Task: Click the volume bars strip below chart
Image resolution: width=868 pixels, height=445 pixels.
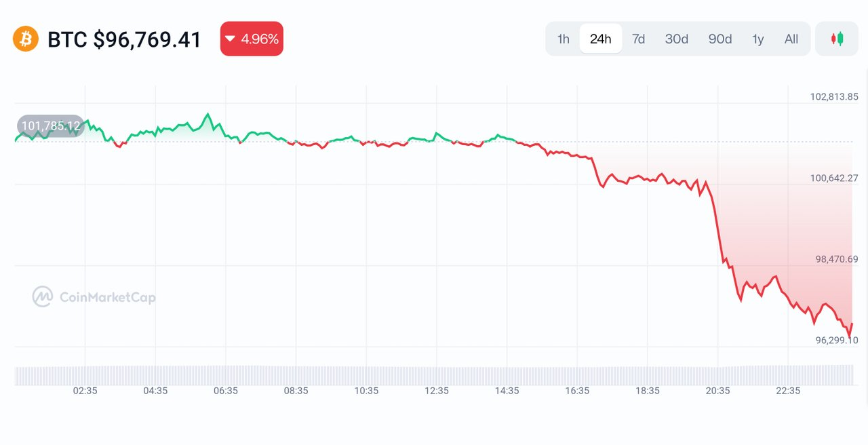Action: [434, 375]
